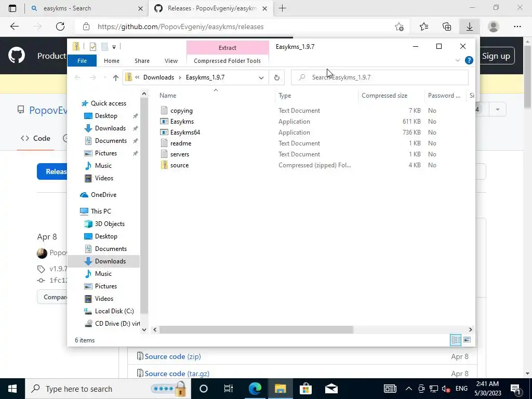The image size is (532, 399).
Task: Show hidden system tray icons
Action: tap(409, 389)
